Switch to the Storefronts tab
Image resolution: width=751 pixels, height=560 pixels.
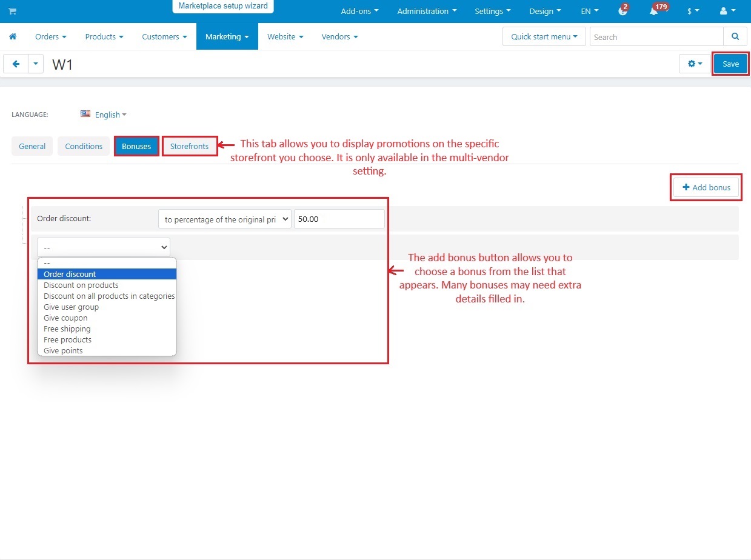click(190, 146)
